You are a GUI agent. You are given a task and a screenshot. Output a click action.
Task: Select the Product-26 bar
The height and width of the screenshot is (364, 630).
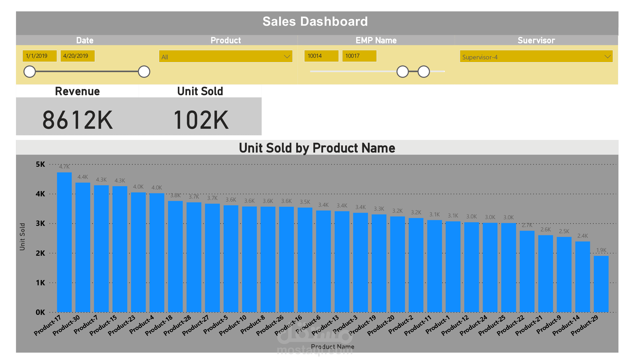click(x=286, y=259)
